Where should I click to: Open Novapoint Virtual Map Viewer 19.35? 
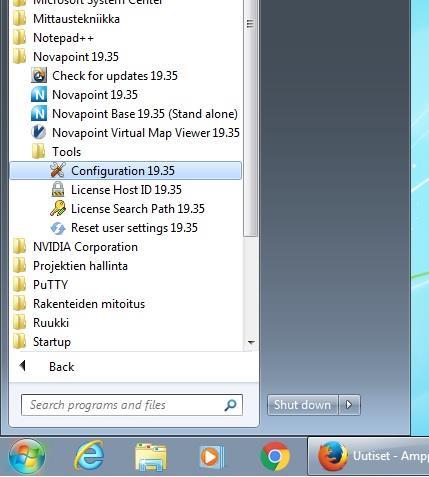pyautogui.click(x=146, y=133)
